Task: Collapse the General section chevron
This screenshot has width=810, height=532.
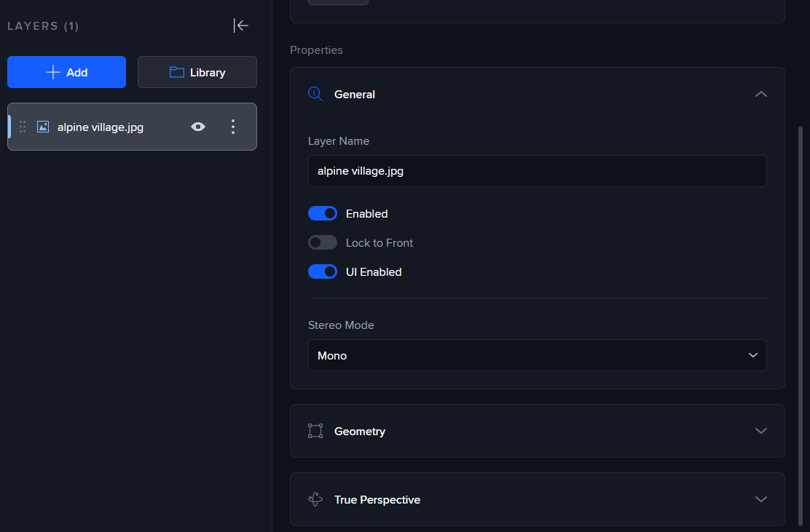Action: (761, 94)
